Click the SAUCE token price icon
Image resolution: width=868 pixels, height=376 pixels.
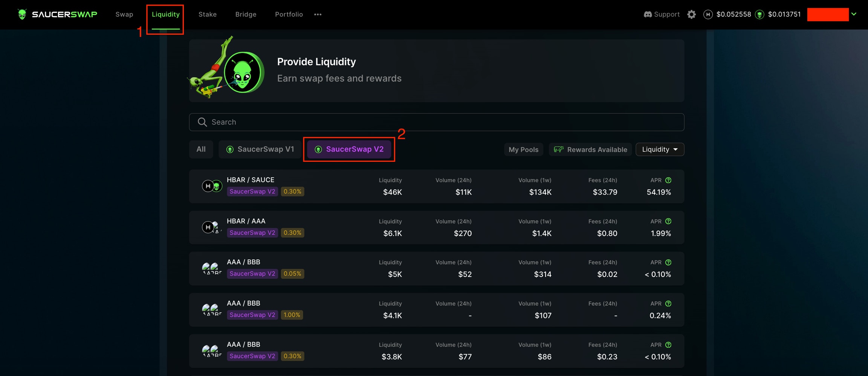pyautogui.click(x=759, y=15)
